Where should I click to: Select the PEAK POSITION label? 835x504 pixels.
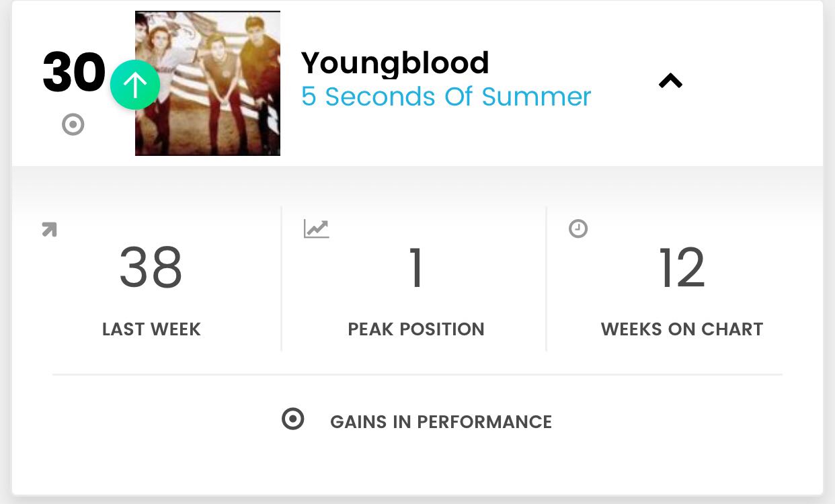(x=416, y=329)
